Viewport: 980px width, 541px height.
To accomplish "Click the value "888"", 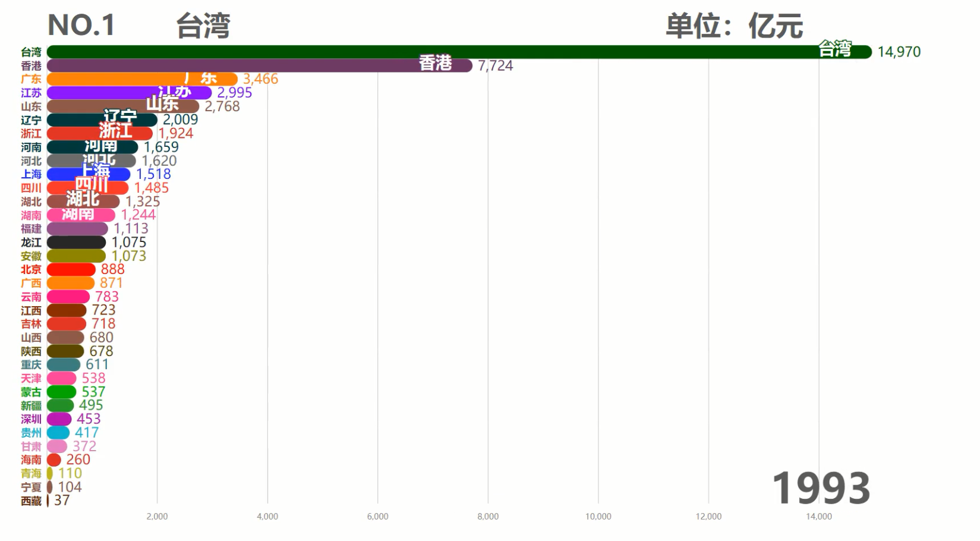I will coord(112,269).
